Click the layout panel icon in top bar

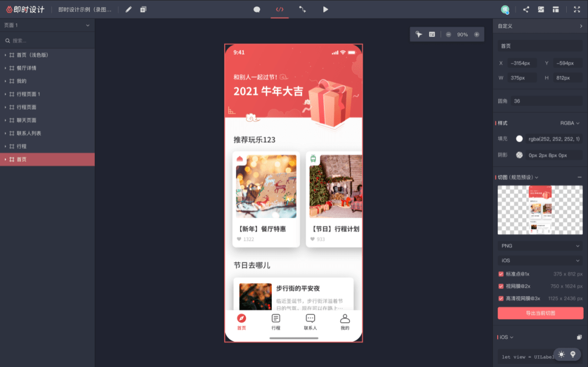(x=556, y=9)
